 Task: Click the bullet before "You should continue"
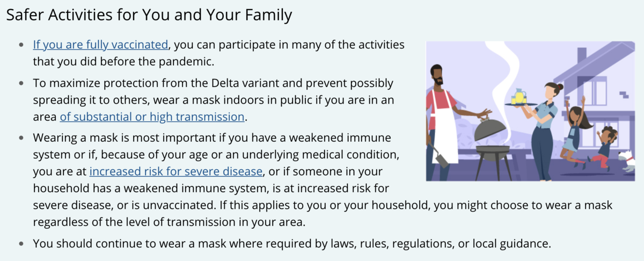point(21,244)
